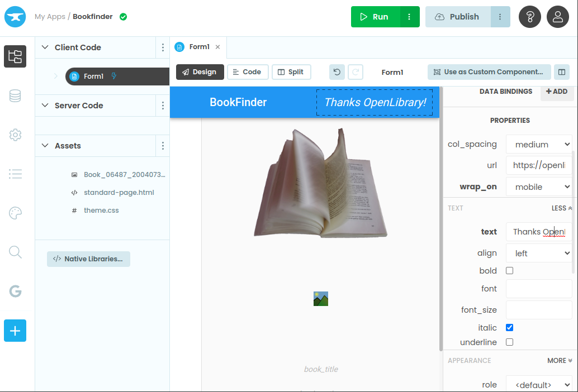Viewport: 578px width, 392px height.
Task: Open the Theme palette icon
Action: [15, 213]
